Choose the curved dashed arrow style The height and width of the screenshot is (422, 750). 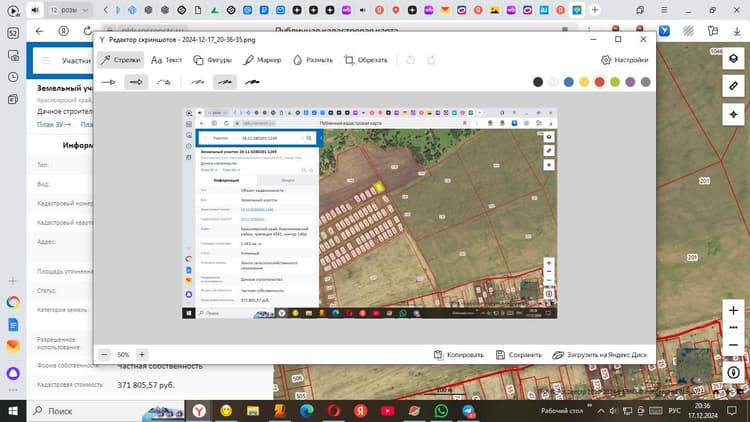click(x=164, y=82)
